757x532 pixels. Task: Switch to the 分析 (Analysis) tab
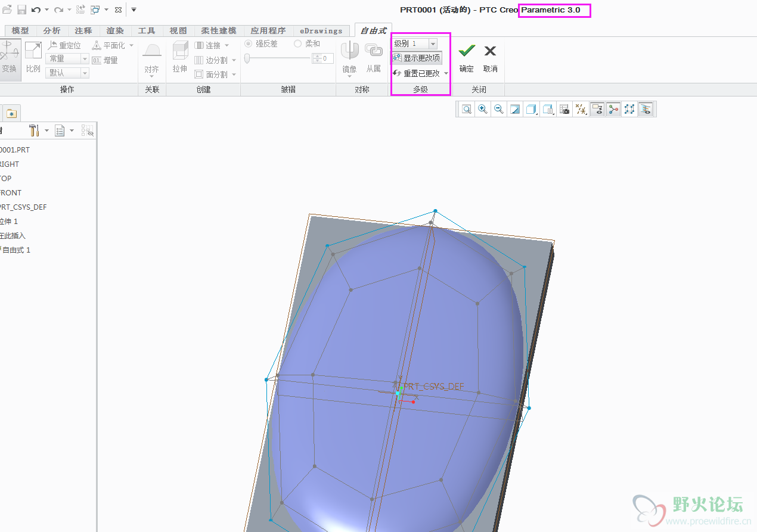pos(52,30)
